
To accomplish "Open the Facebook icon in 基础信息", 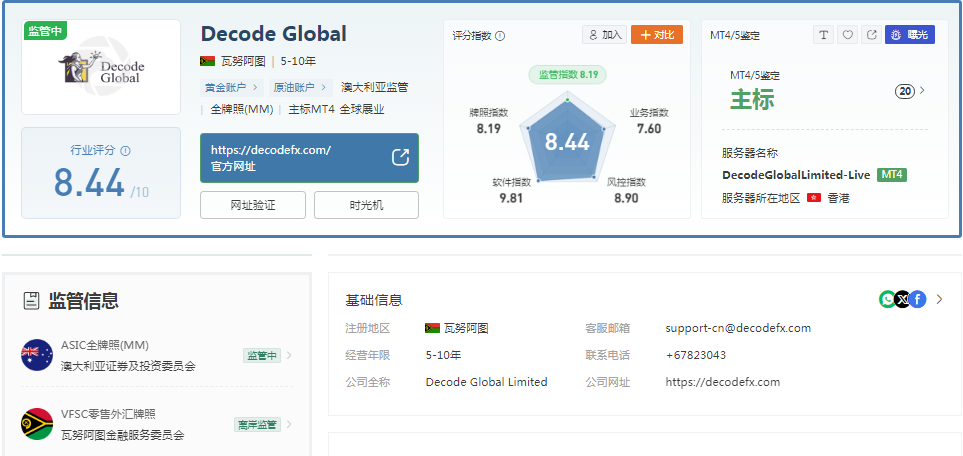I will (918, 299).
